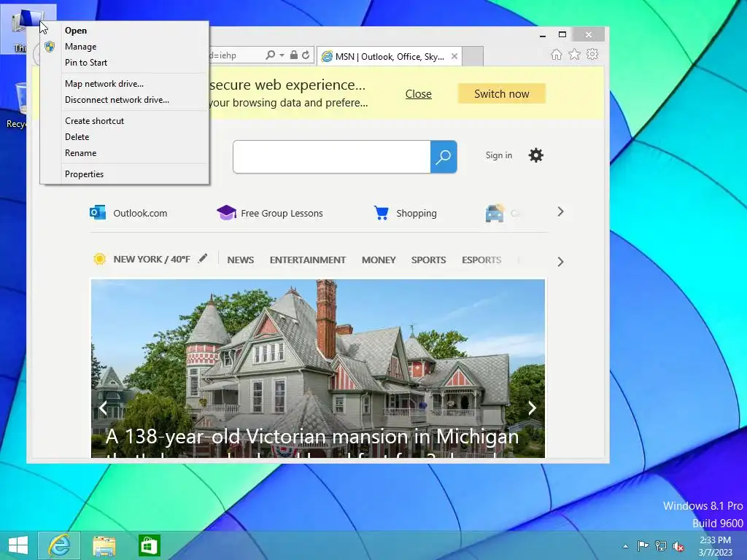Select Open in the context menu
Screen dimensions: 747x560
[x=124, y=31]
